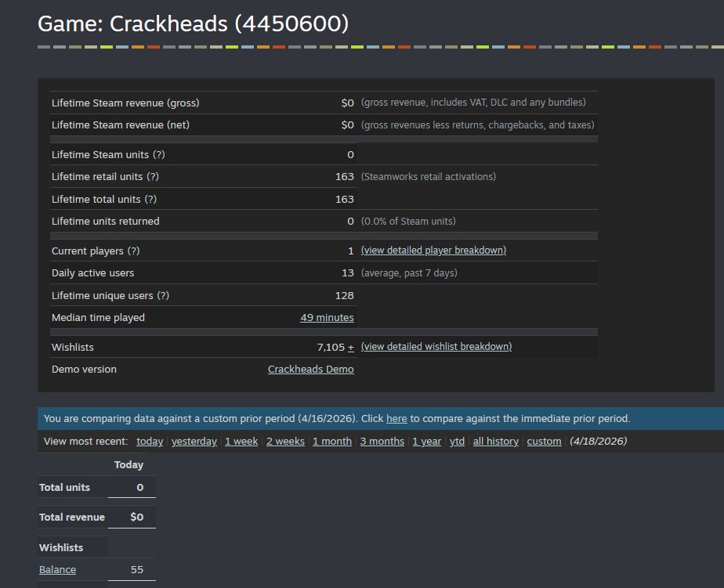Click (?) help next to Lifetime total units
724x588 pixels.
(150, 200)
